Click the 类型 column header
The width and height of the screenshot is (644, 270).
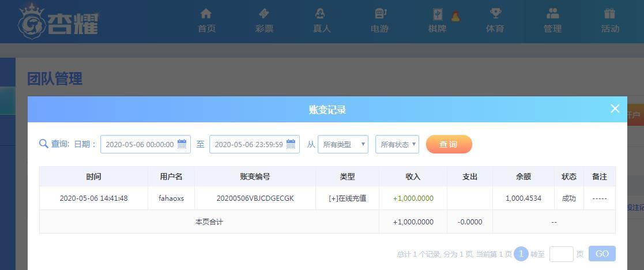(x=348, y=177)
